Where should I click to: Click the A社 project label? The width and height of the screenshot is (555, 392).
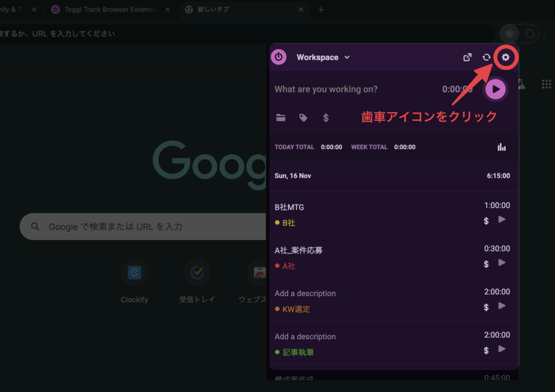pyautogui.click(x=289, y=266)
